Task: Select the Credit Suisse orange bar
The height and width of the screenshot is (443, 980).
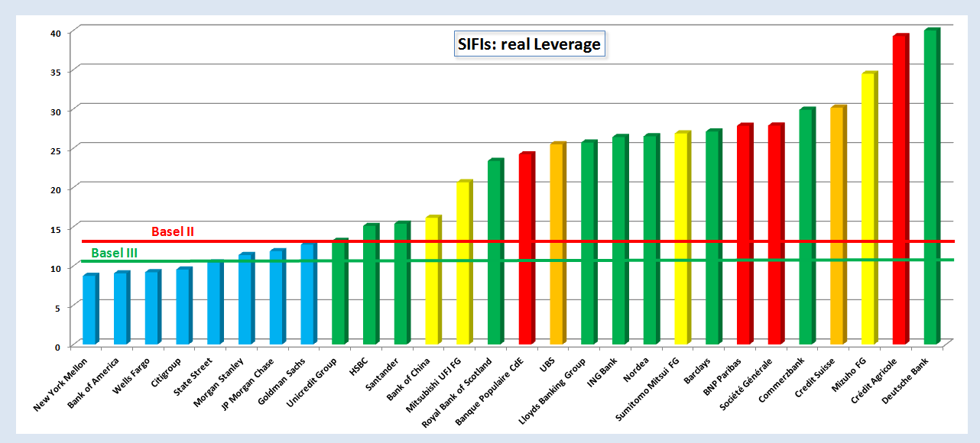Action: [x=838, y=225]
